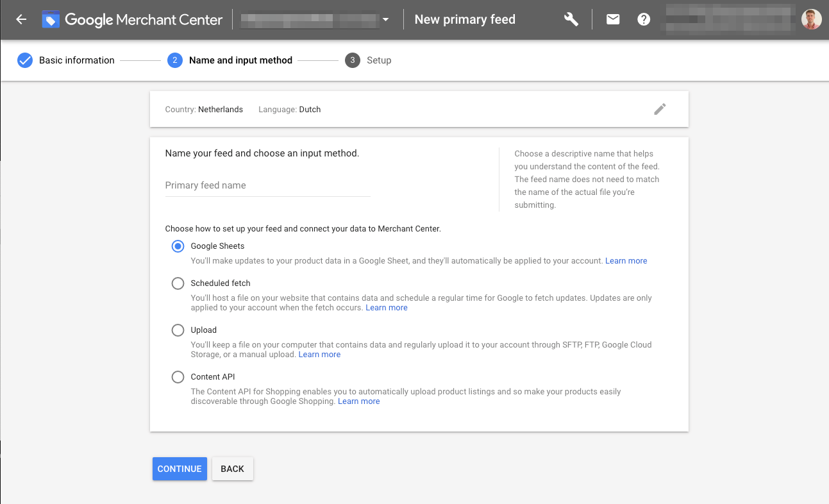Click step 2 circle icon
This screenshot has width=829, height=504.
(174, 60)
